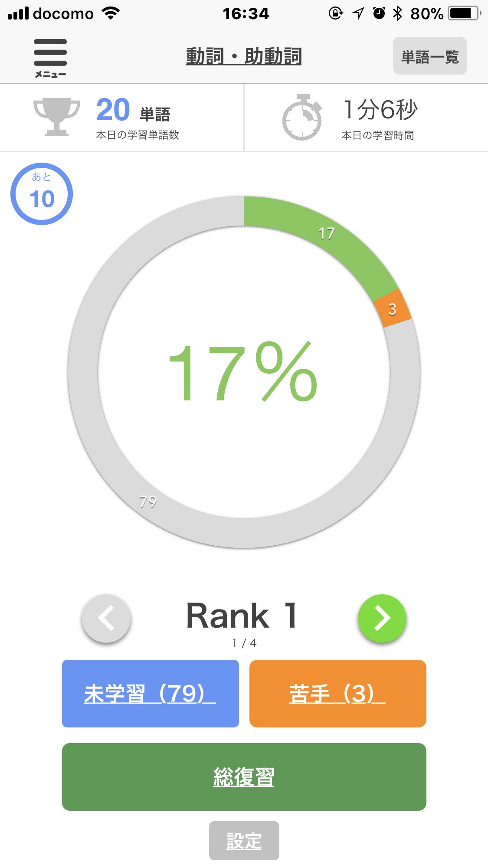Select the green 17 segment of the chart
This screenshot has width=488, height=868.
coord(326,234)
